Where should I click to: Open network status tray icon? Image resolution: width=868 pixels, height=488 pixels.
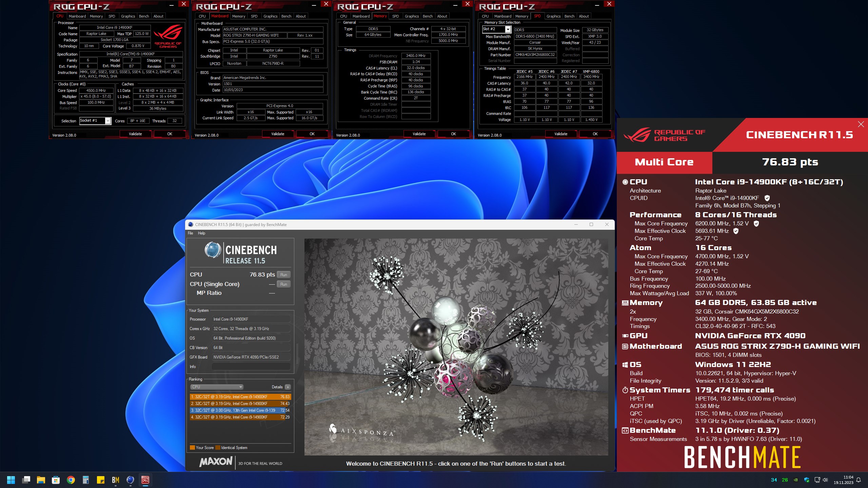[817, 480]
